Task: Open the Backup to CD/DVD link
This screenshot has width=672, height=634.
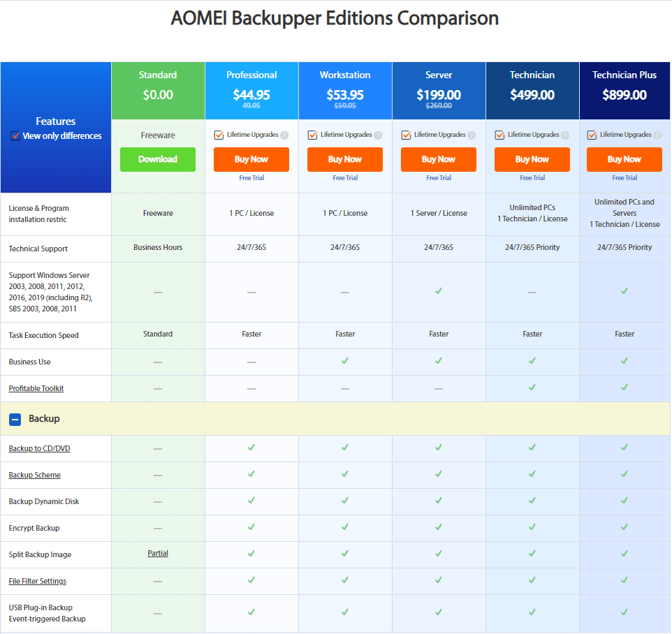Action: pos(39,448)
